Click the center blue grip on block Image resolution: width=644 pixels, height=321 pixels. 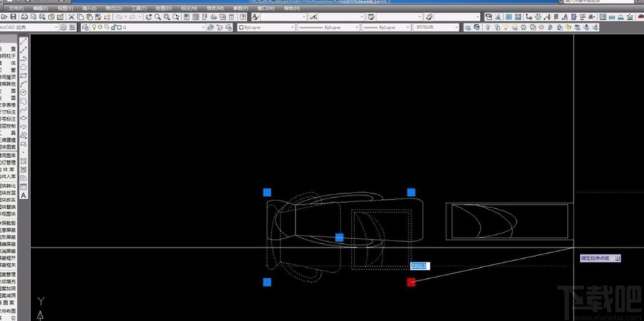[339, 237]
